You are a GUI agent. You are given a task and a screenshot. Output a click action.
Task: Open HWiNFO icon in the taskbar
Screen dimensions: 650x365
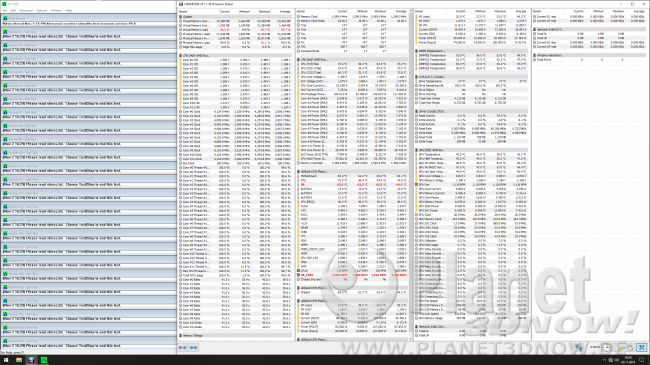coord(31,360)
